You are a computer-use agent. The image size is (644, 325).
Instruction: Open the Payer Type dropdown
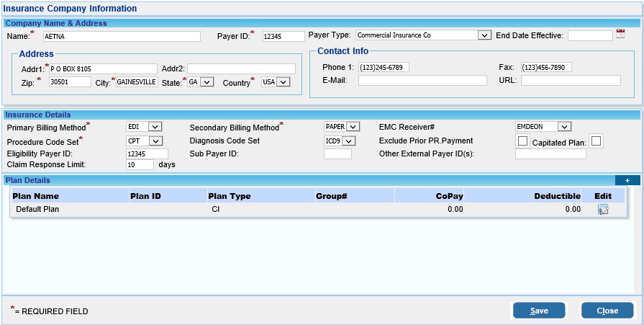click(x=484, y=35)
